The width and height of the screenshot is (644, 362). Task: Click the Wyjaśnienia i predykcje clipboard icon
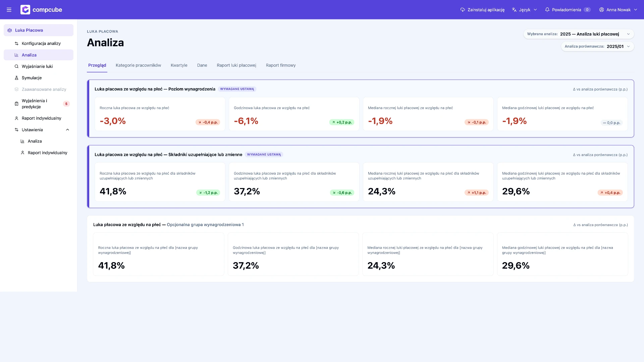(16, 104)
